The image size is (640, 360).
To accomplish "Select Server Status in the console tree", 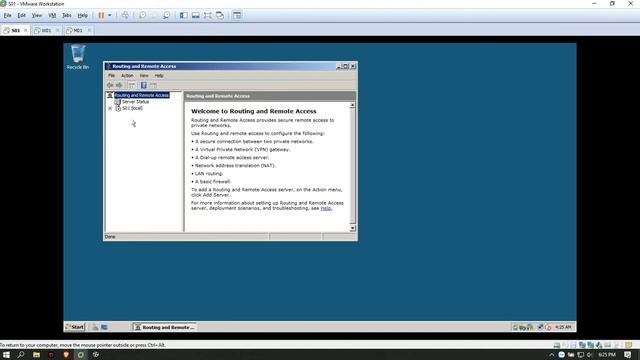I will tap(136, 102).
